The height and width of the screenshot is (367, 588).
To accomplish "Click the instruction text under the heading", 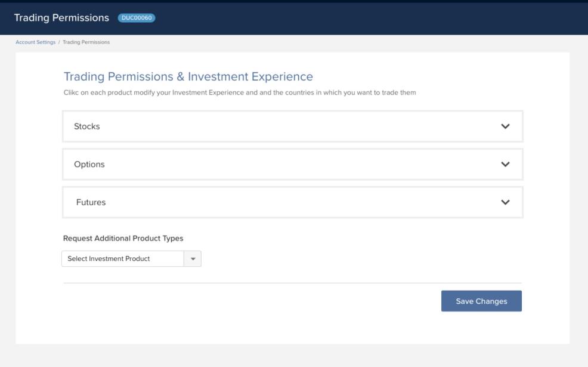I will click(239, 92).
